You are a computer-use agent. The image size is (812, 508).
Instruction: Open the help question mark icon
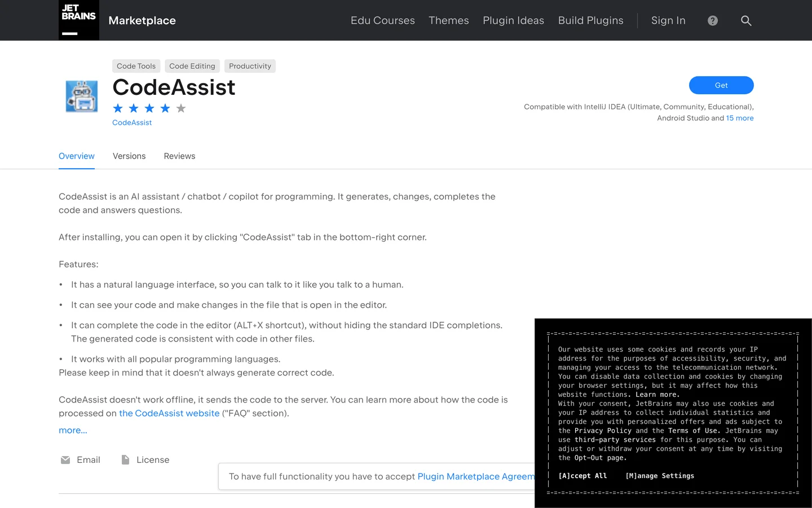[x=713, y=20]
